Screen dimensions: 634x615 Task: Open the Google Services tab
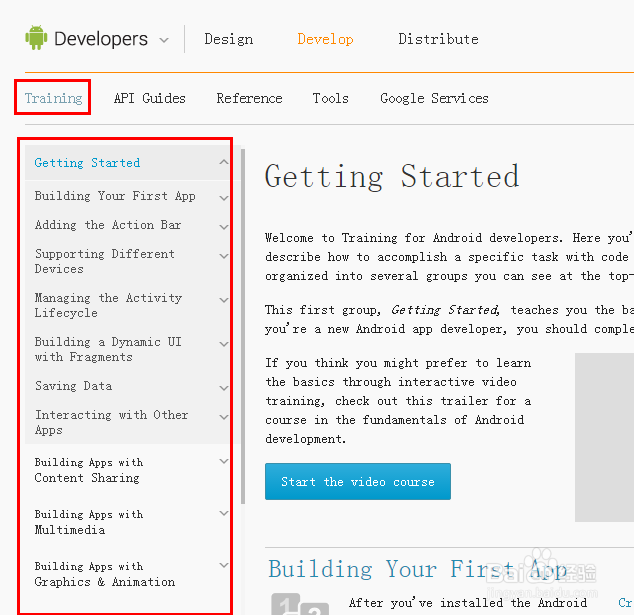pos(434,98)
